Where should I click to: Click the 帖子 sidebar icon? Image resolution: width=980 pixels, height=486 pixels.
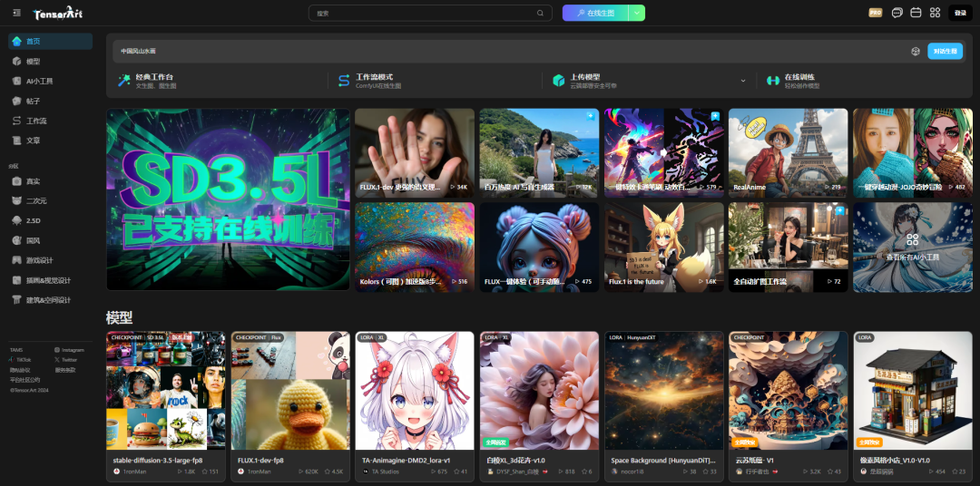pyautogui.click(x=17, y=101)
